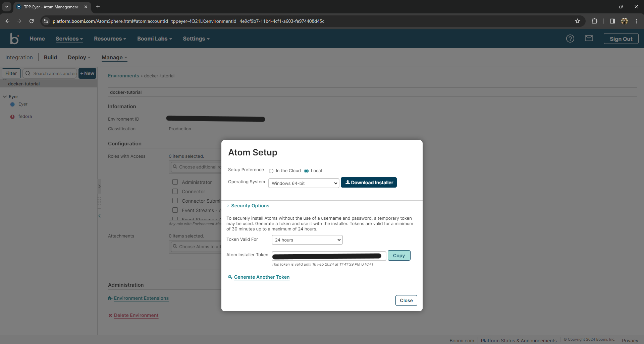
Task: Click the key icon next to Generate Another Token
Action: 230,277
